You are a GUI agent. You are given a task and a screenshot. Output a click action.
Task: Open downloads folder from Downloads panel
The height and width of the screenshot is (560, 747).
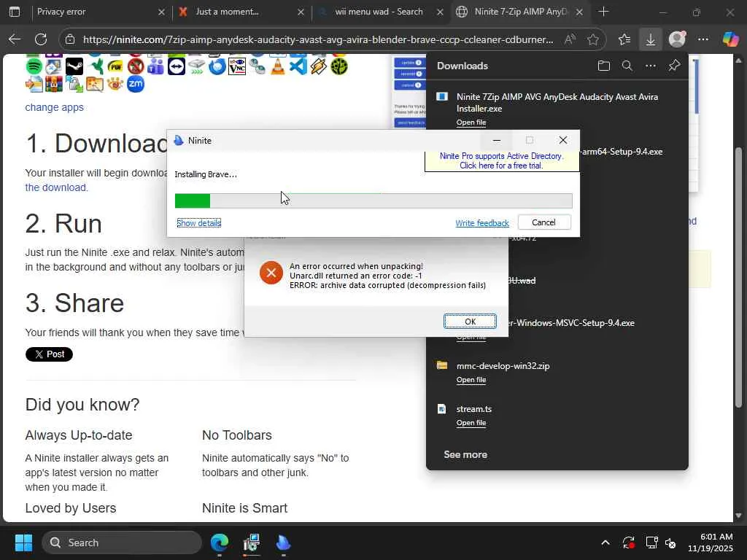(x=603, y=66)
